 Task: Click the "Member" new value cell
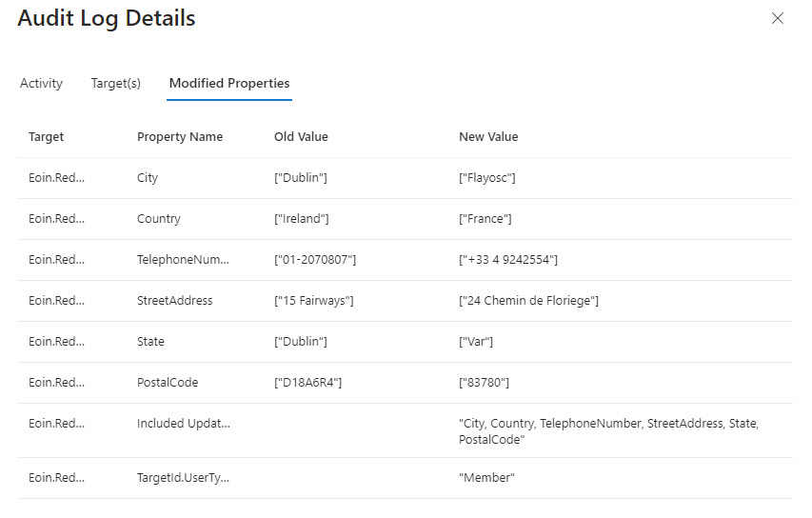click(x=486, y=478)
